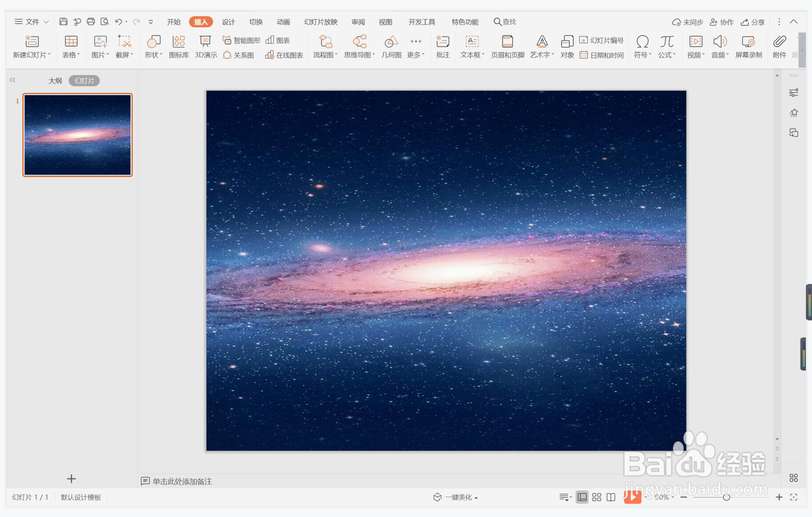This screenshot has height=517, width=812.
Task: Insert a Relationship diagram (关系图)
Action: (x=239, y=55)
